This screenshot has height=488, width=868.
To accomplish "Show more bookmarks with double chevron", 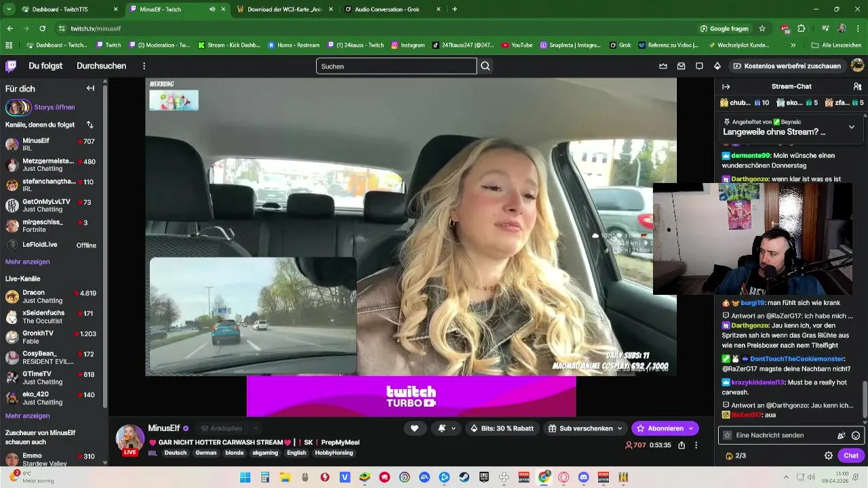I will click(x=793, y=45).
